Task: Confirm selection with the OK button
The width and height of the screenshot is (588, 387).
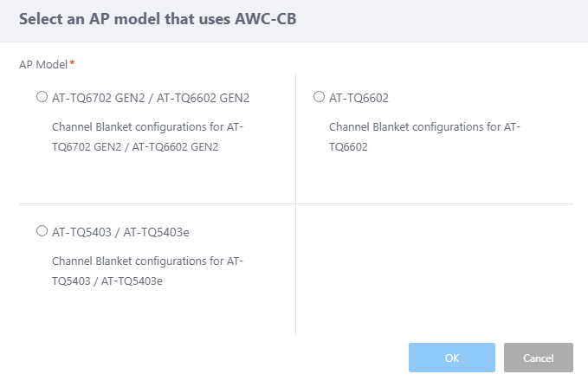Action: tap(451, 358)
